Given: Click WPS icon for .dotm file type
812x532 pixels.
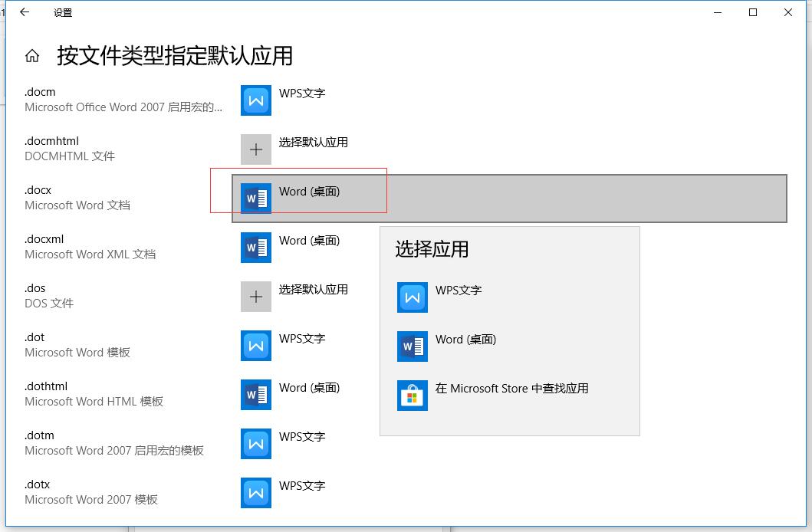Looking at the screenshot, I should (x=256, y=444).
